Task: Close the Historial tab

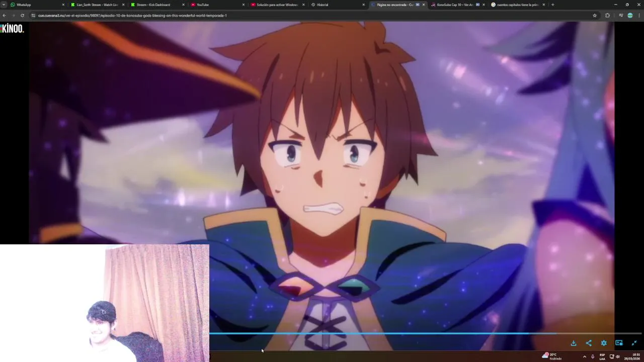Action: tap(363, 5)
